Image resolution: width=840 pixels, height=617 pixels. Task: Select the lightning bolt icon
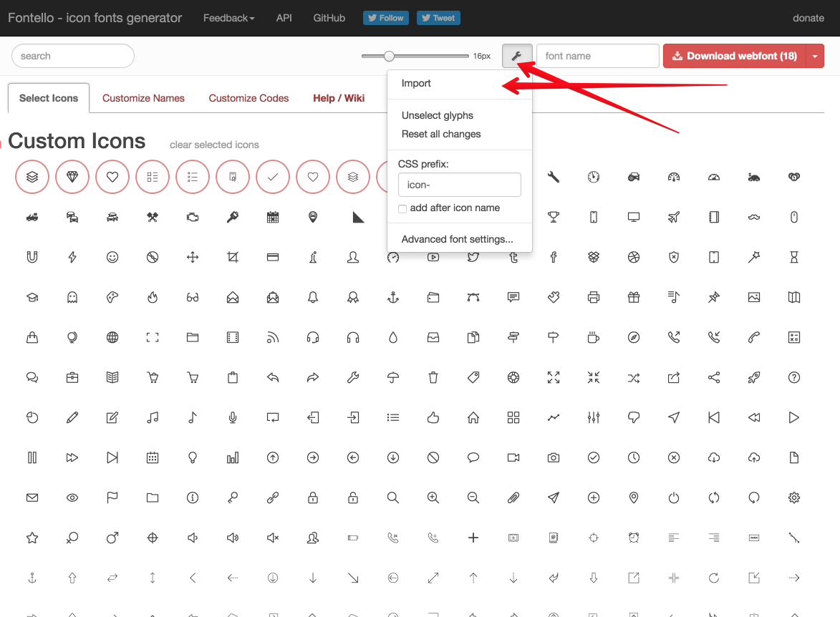click(72, 257)
